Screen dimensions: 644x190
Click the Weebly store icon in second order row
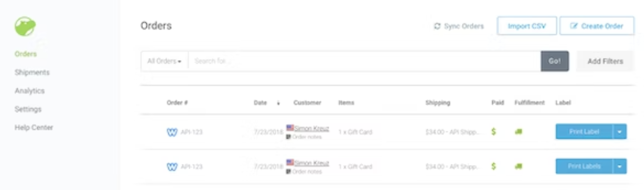(172, 167)
